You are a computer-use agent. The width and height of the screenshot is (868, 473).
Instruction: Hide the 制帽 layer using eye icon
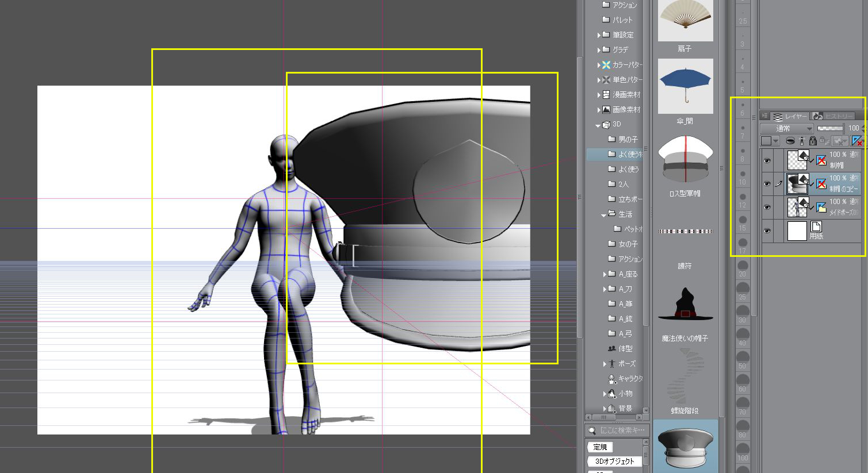click(767, 161)
